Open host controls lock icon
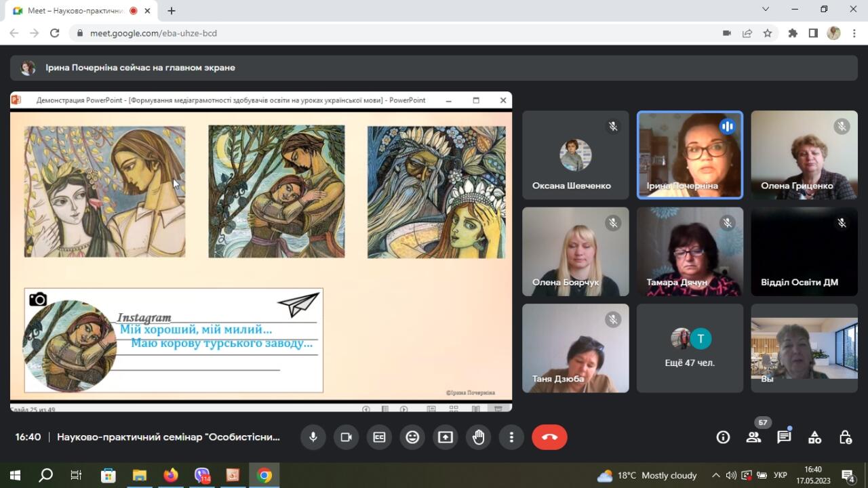Image resolution: width=868 pixels, height=488 pixels. click(845, 437)
